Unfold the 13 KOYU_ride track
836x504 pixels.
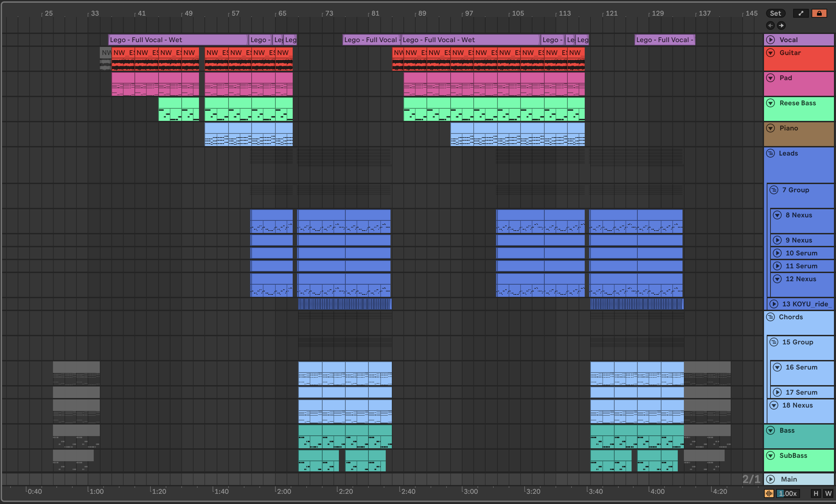coord(774,304)
